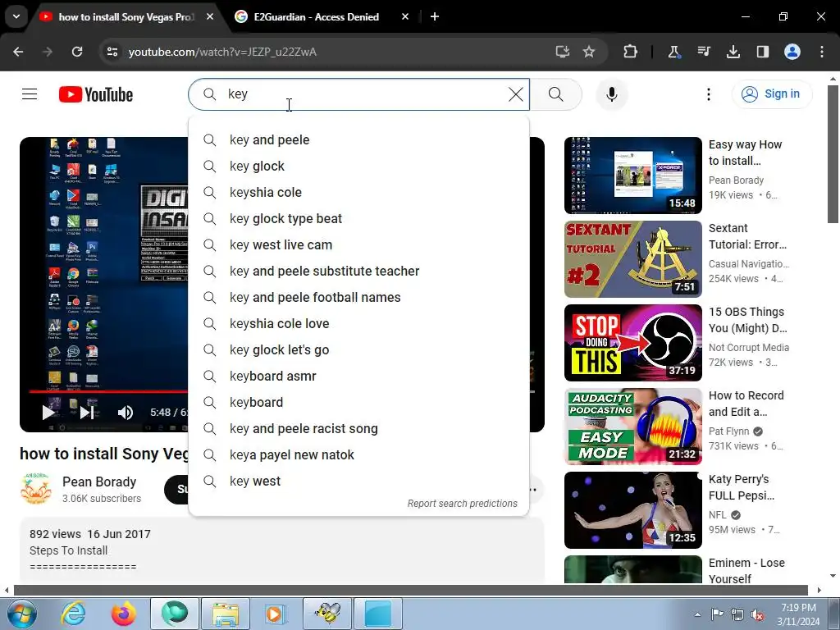This screenshot has height=630, width=840.
Task: Skip to next video in player
Action: point(87,412)
